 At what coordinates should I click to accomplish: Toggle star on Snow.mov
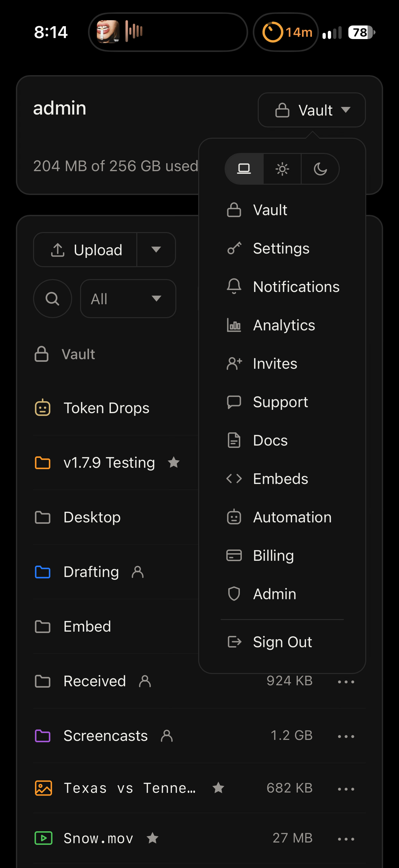click(x=153, y=838)
